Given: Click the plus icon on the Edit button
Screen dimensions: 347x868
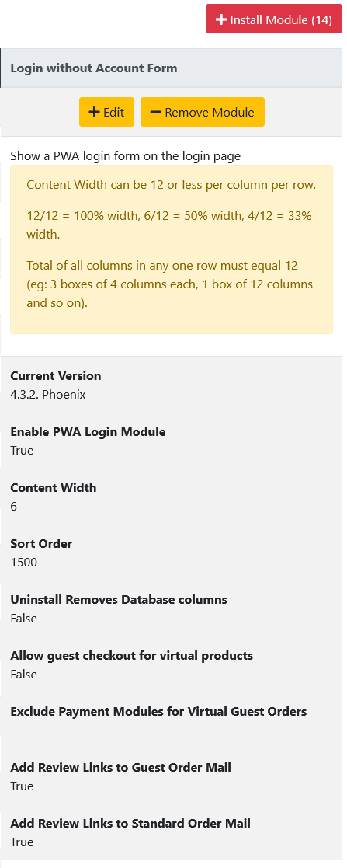Looking at the screenshot, I should [95, 113].
